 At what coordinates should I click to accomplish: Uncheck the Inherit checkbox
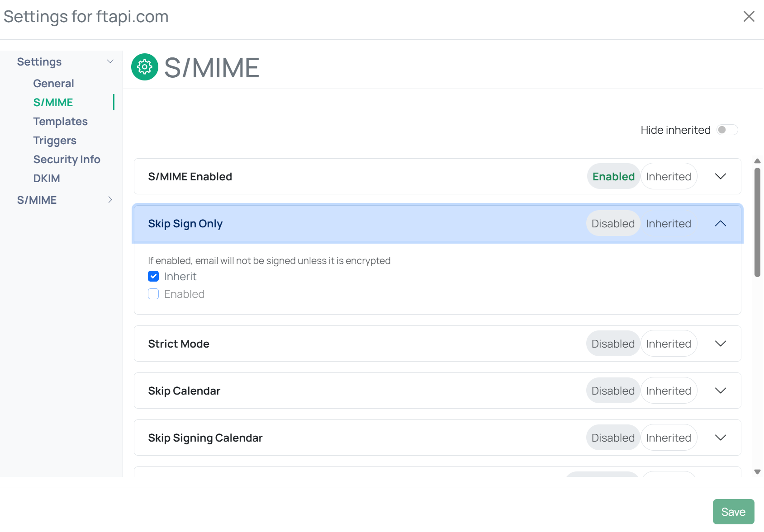point(153,277)
